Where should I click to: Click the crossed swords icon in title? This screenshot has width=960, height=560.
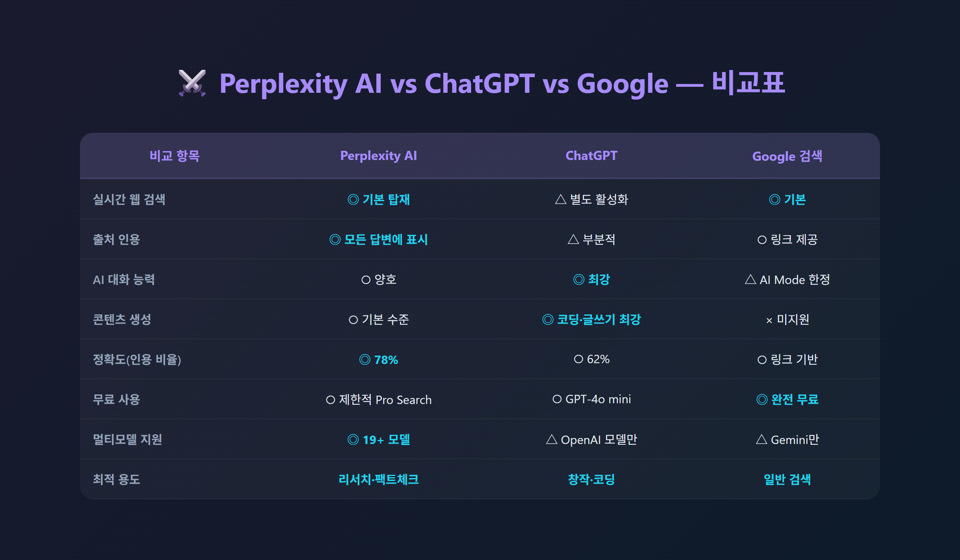[x=192, y=83]
